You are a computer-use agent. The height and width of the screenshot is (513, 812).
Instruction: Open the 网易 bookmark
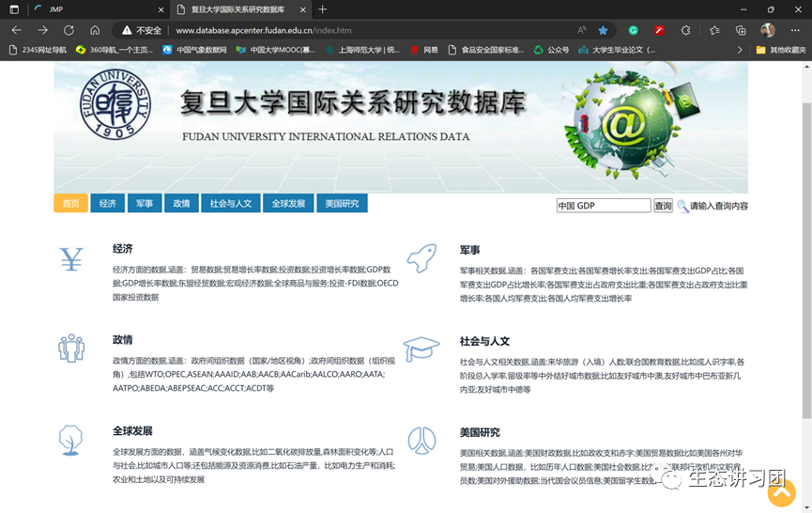(x=424, y=50)
